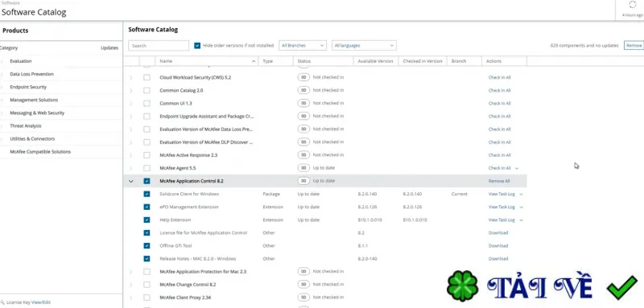The image size is (644, 308).
Task: Click Download for Release Notes row
Action: coord(498,259)
